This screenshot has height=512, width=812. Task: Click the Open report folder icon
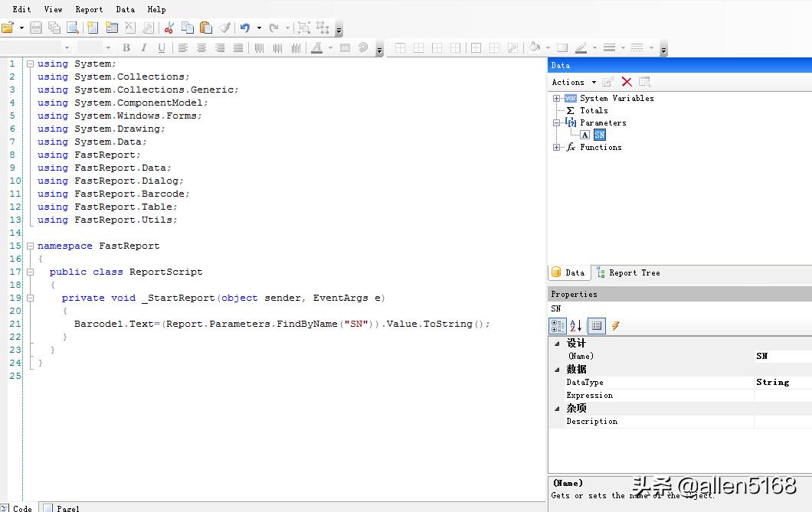click(x=7, y=28)
